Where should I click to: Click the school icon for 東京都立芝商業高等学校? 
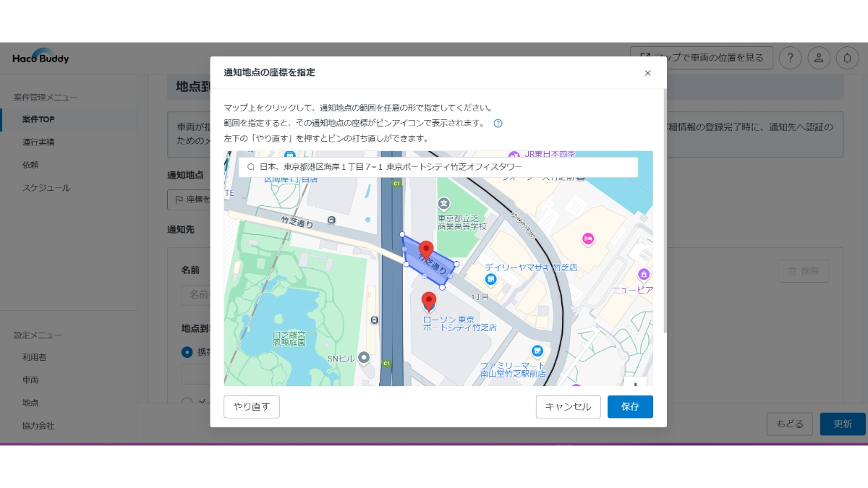coord(443,205)
